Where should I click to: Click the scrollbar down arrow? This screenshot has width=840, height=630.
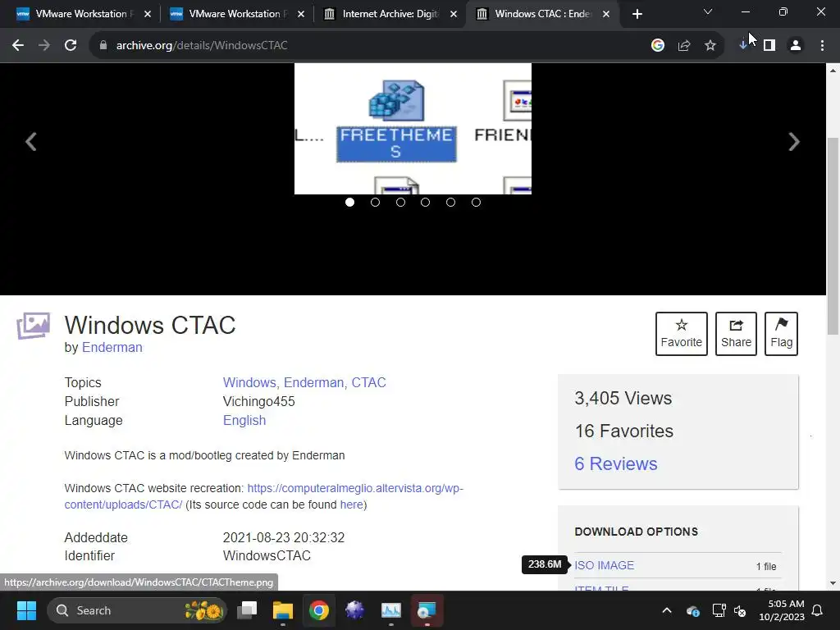click(x=833, y=583)
